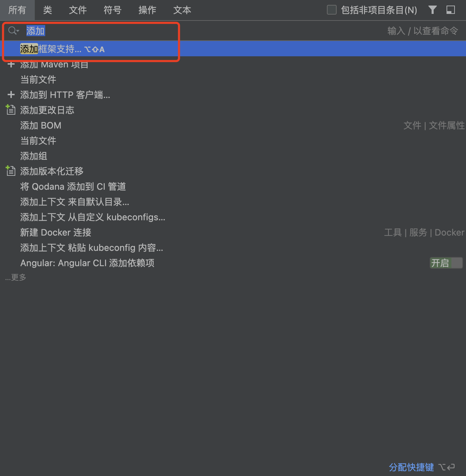Select 将 Qodana 添加到 CI 管道
Image resolution: width=466 pixels, height=476 pixels.
[73, 187]
